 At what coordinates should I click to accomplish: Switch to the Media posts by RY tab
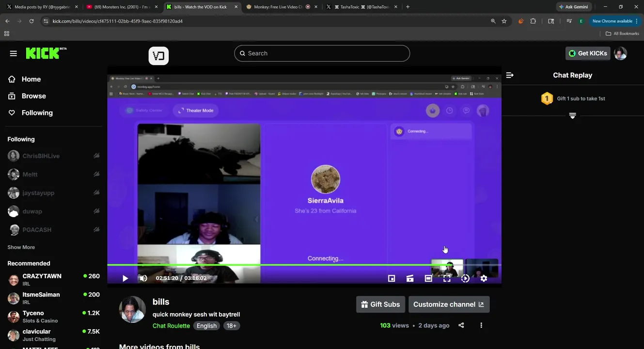(x=42, y=7)
